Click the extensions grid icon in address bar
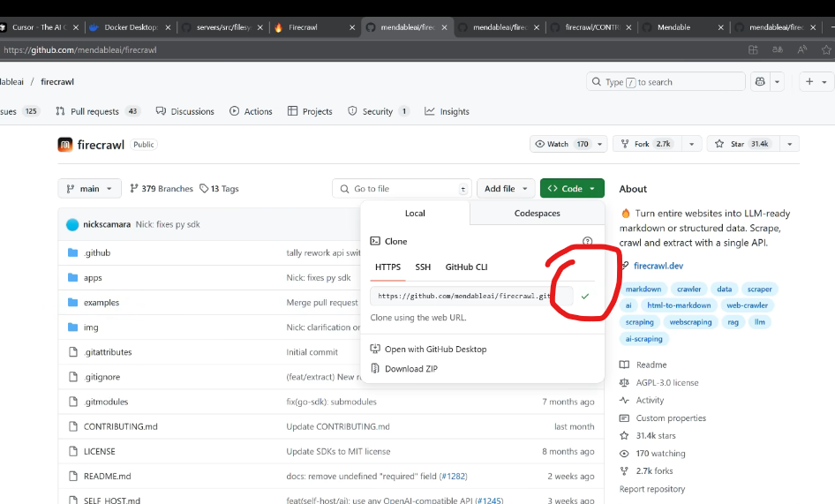The width and height of the screenshot is (835, 504). [x=753, y=49]
